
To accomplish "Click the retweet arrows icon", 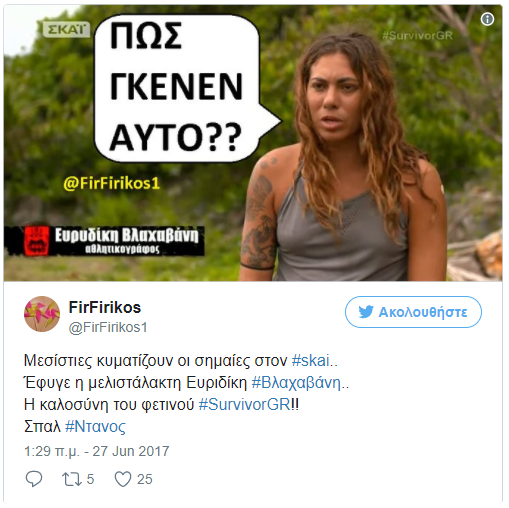I will click(72, 479).
